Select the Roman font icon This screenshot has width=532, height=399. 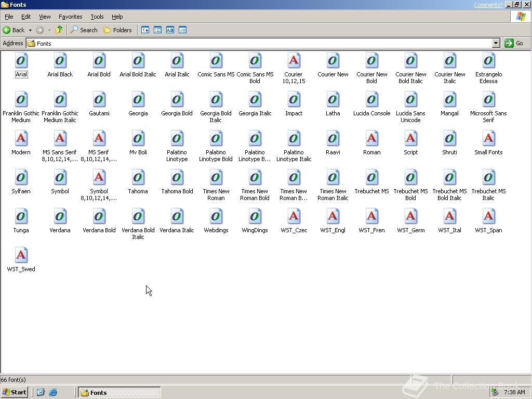(x=372, y=138)
